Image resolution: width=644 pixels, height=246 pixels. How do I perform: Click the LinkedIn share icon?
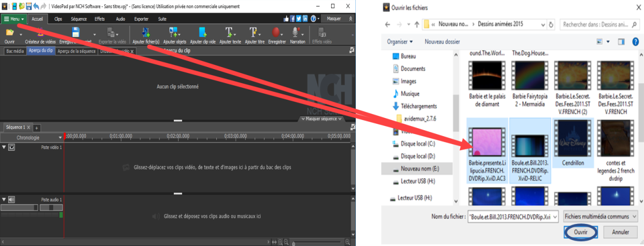pyautogui.click(x=305, y=19)
